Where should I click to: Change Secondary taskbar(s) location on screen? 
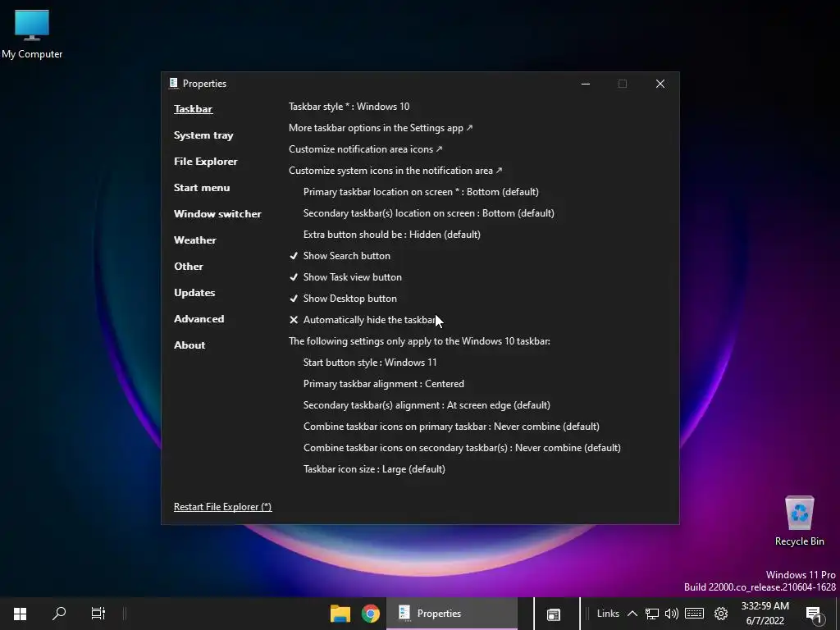428,213
